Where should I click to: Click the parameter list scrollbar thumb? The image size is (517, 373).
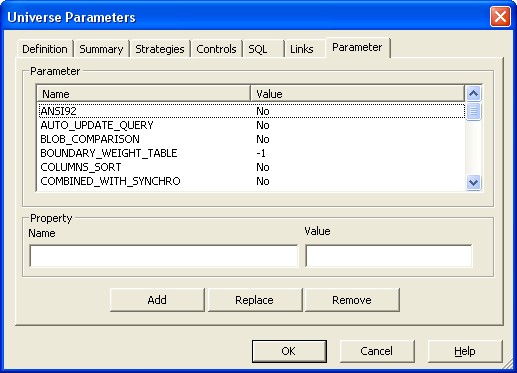[474, 111]
